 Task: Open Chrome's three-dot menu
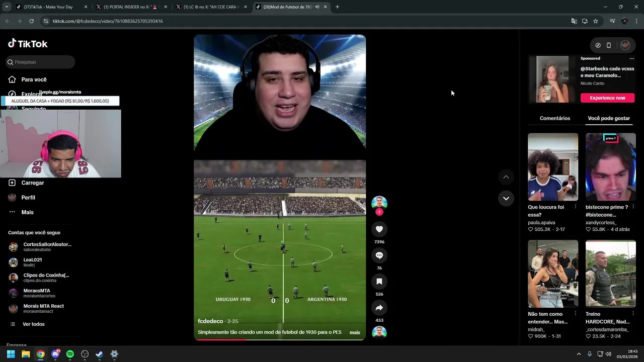[636, 21]
